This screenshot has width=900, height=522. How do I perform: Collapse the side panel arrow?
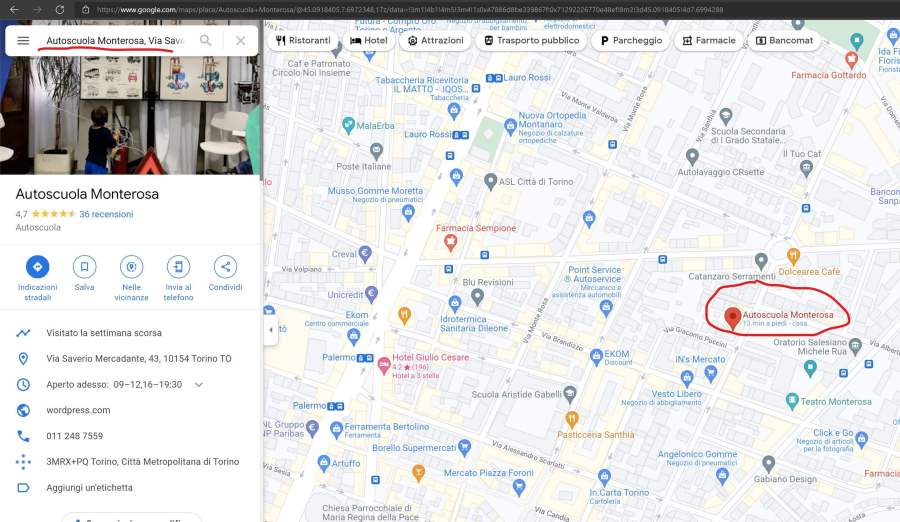270,329
